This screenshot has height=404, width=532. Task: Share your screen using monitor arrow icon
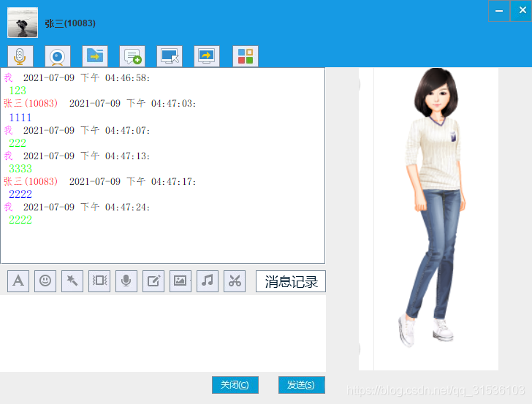point(207,56)
